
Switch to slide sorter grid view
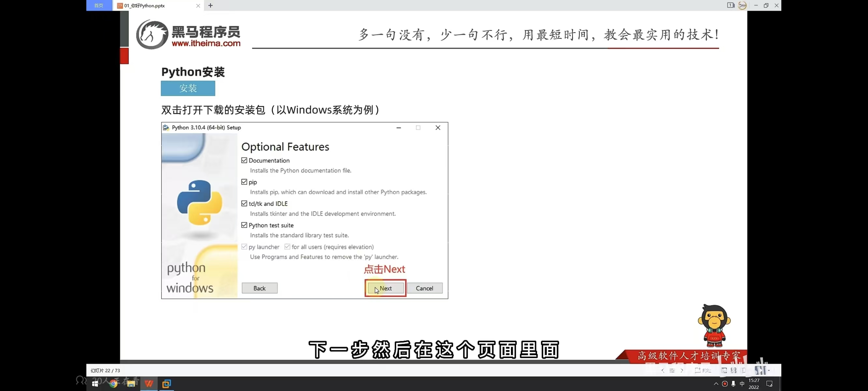pos(733,370)
